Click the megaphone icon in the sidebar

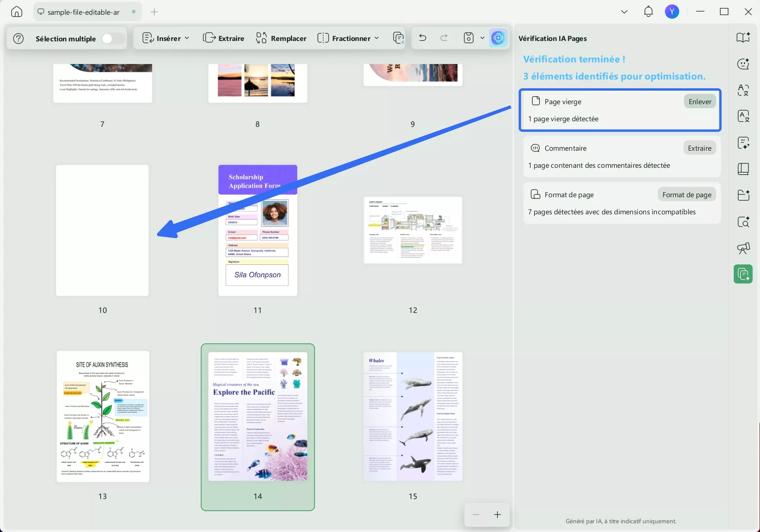point(743,248)
